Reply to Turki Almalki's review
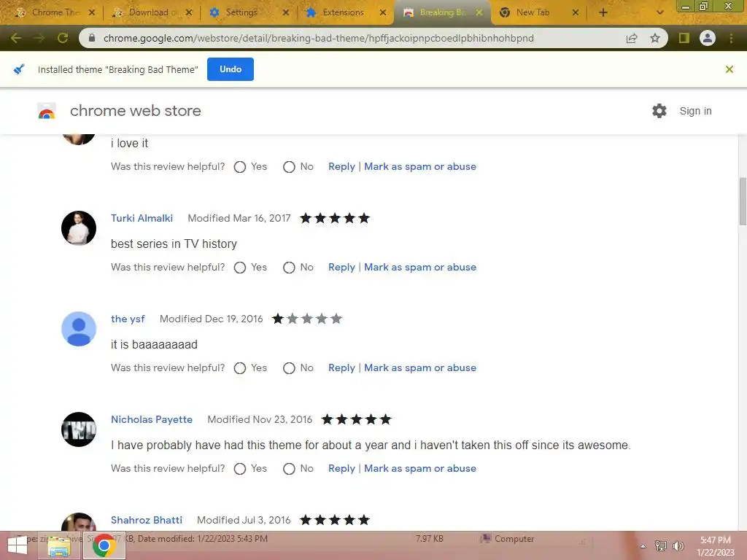This screenshot has width=747, height=560. [x=341, y=267]
